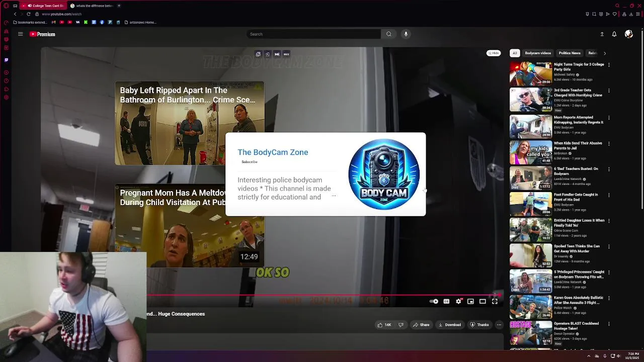Toggle autoplay switch

coord(434,302)
